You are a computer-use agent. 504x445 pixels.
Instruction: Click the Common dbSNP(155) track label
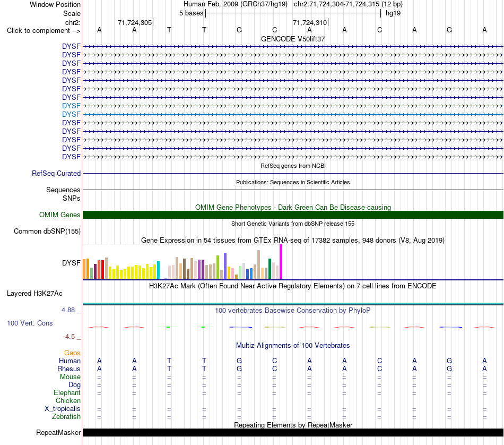47,232
